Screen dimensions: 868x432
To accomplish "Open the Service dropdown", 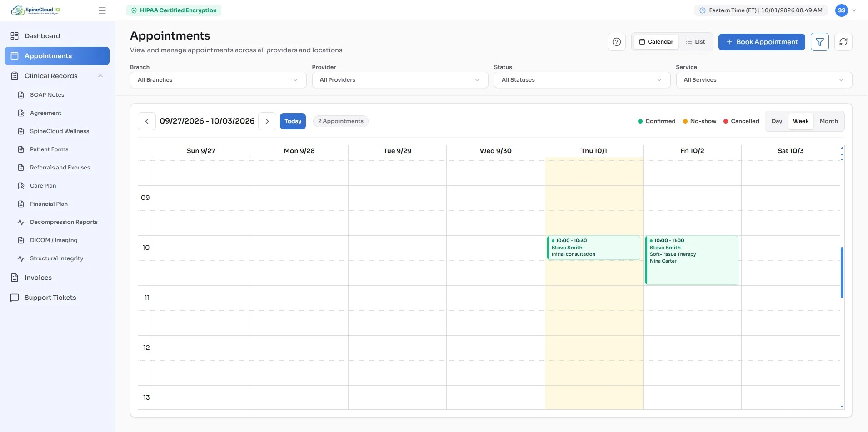I will coord(764,80).
